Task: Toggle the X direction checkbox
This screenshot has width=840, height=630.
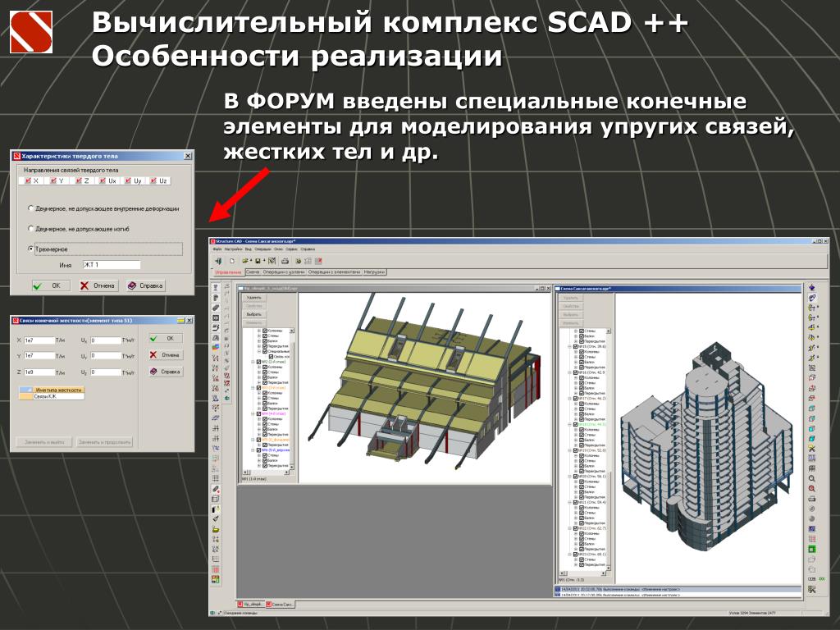Action: (28, 180)
